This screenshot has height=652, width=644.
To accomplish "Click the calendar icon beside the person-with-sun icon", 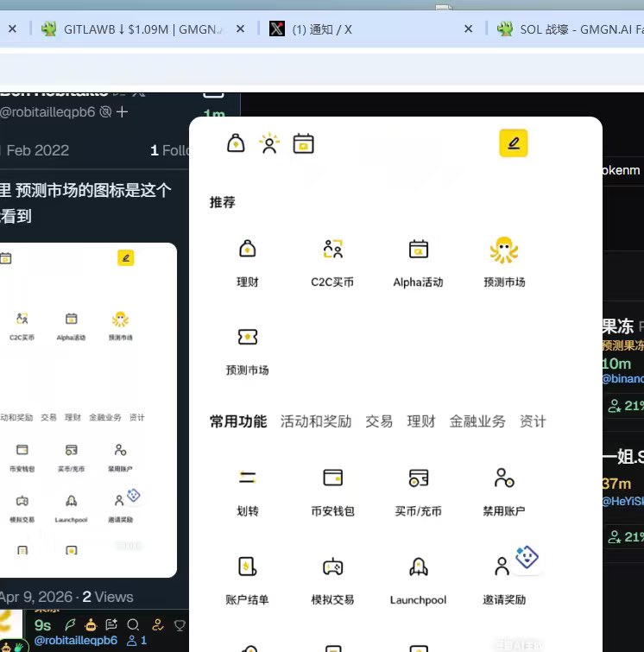I will pyautogui.click(x=304, y=143).
